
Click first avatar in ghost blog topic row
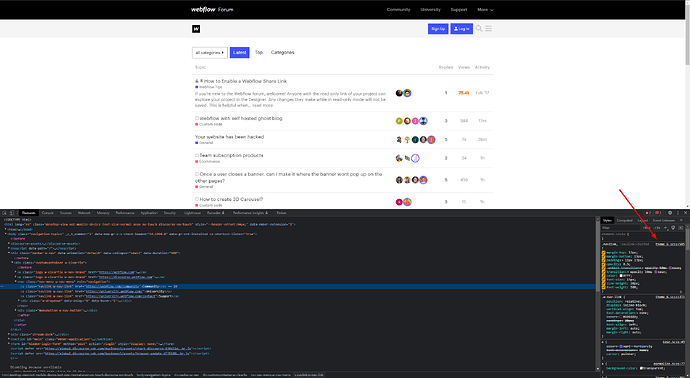(399, 121)
